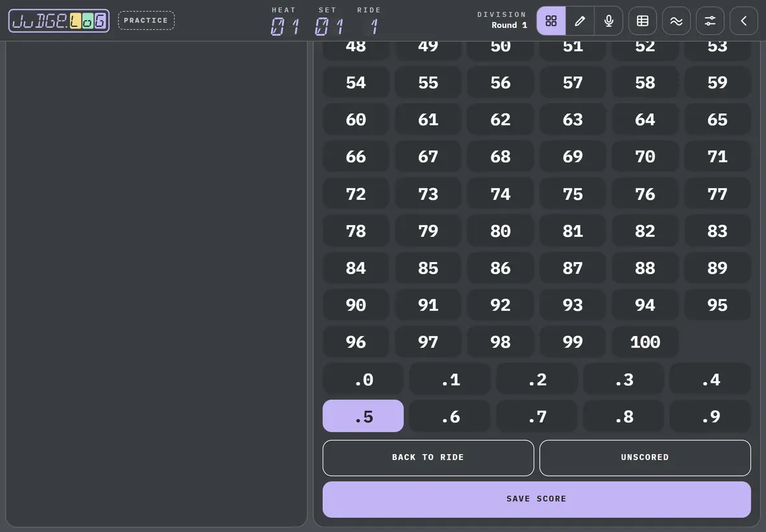Click the HEAT 01 counter
766x532 pixels.
click(x=284, y=21)
